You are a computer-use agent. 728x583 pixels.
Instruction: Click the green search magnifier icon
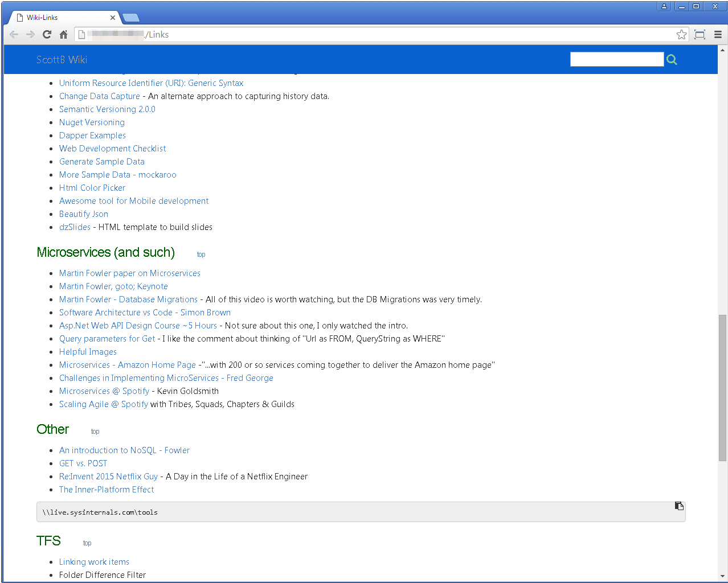[672, 60]
